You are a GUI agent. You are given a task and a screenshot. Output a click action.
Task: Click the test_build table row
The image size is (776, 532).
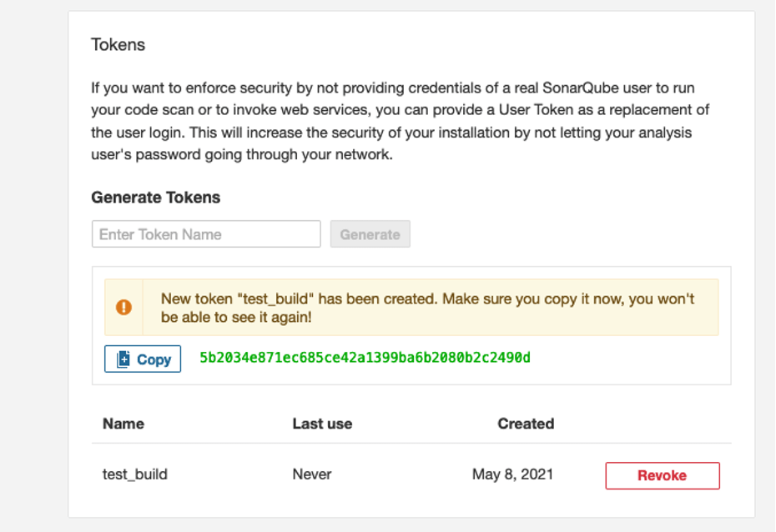coord(411,474)
